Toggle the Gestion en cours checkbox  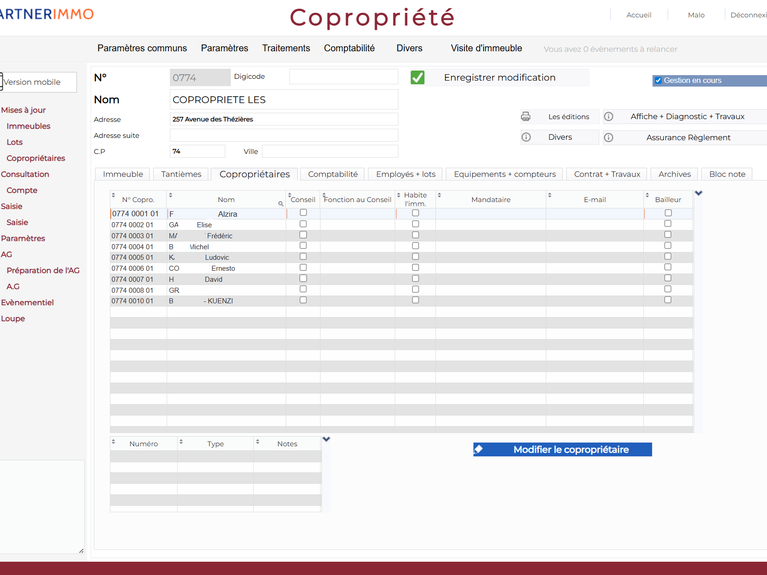tap(658, 81)
